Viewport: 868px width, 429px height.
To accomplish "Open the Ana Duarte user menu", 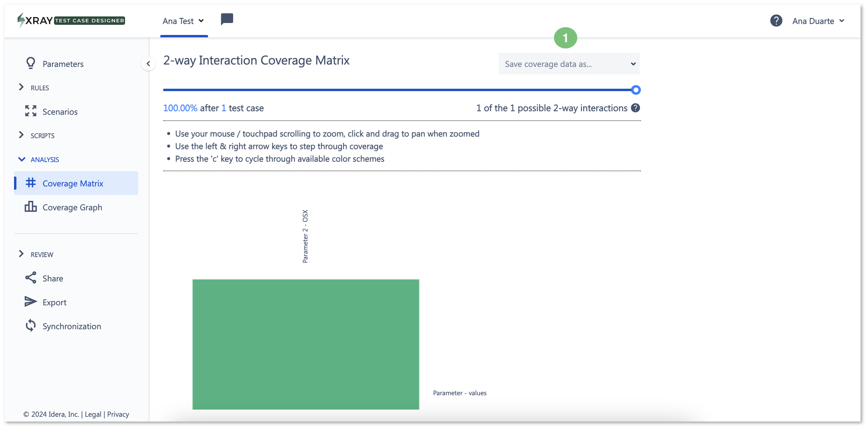I will 818,21.
